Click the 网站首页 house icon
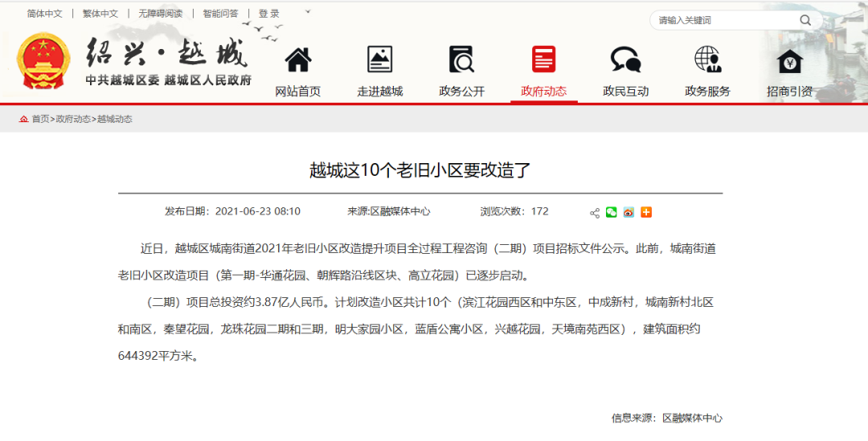868x441 pixels. click(x=298, y=60)
